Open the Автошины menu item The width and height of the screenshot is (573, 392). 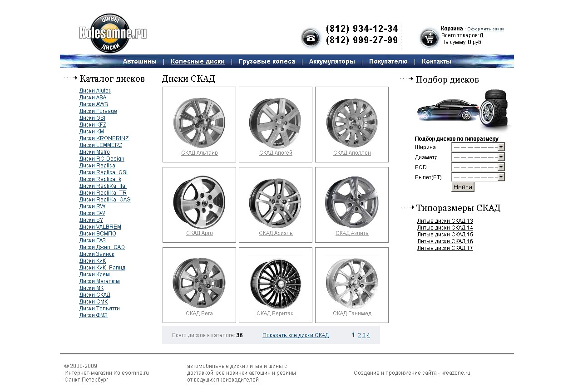point(139,61)
